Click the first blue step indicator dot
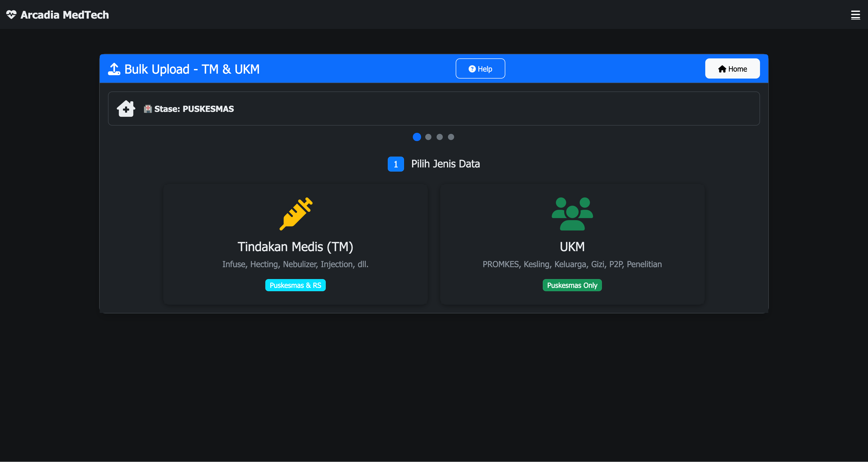This screenshot has height=462, width=868. (x=417, y=137)
